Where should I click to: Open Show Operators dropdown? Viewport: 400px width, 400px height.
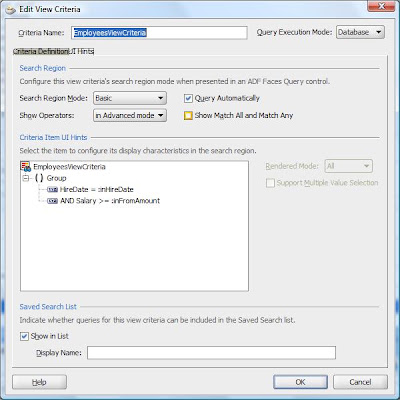pyautogui.click(x=130, y=115)
